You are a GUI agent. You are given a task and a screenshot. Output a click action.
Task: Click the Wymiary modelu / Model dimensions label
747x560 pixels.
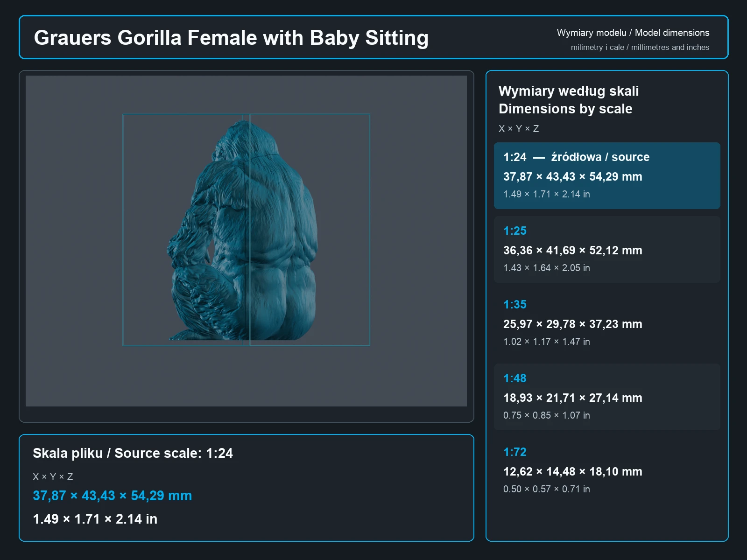click(x=633, y=33)
